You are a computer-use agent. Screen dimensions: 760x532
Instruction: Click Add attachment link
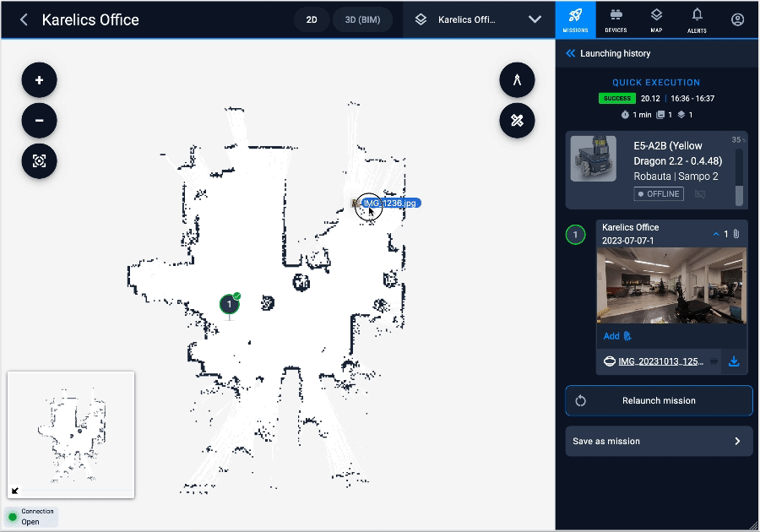(617, 336)
